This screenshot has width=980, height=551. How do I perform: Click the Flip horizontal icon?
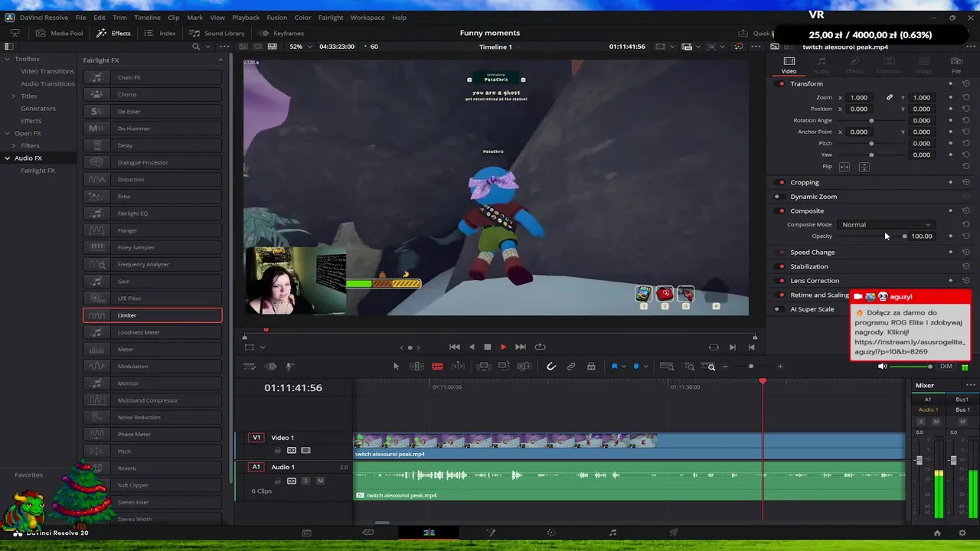click(844, 167)
